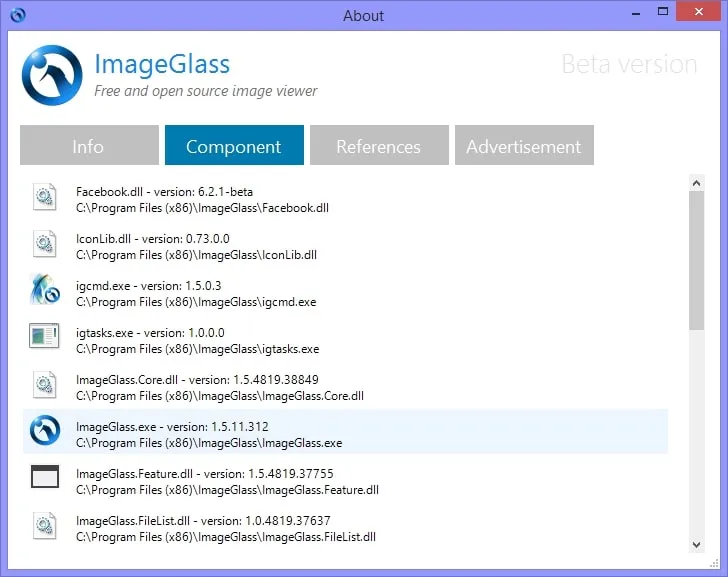Viewport: 728px width, 577px height.
Task: Maximize the About window
Action: coord(663,12)
